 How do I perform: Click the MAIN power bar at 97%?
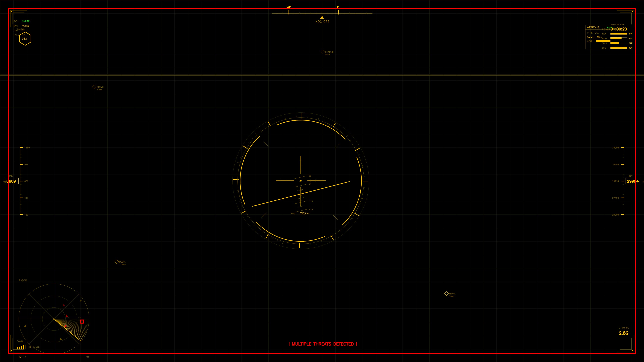pos(619,34)
